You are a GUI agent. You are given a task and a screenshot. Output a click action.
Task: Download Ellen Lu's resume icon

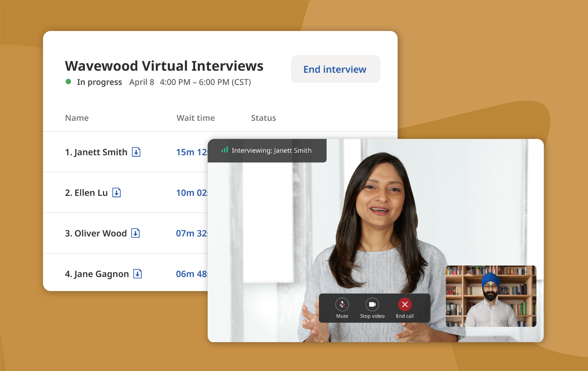point(117,193)
